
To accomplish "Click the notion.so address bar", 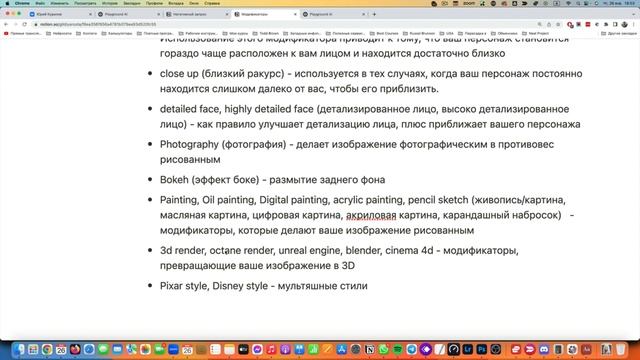I will [286, 24].
